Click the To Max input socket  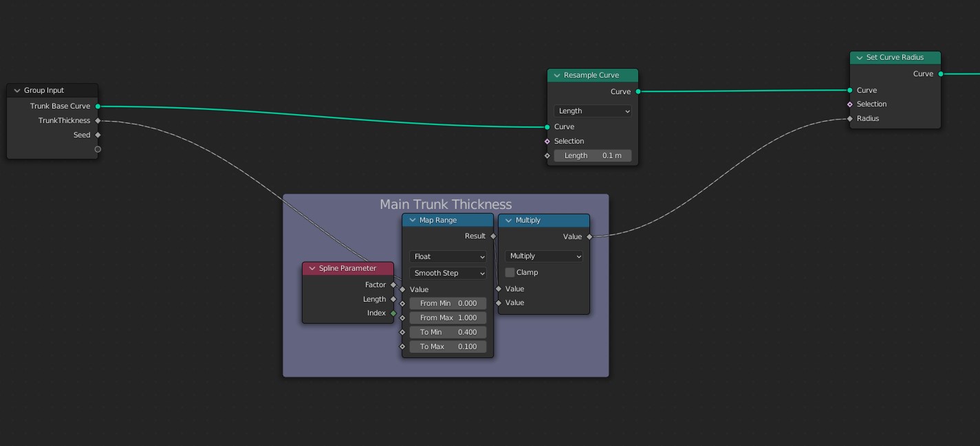[402, 346]
